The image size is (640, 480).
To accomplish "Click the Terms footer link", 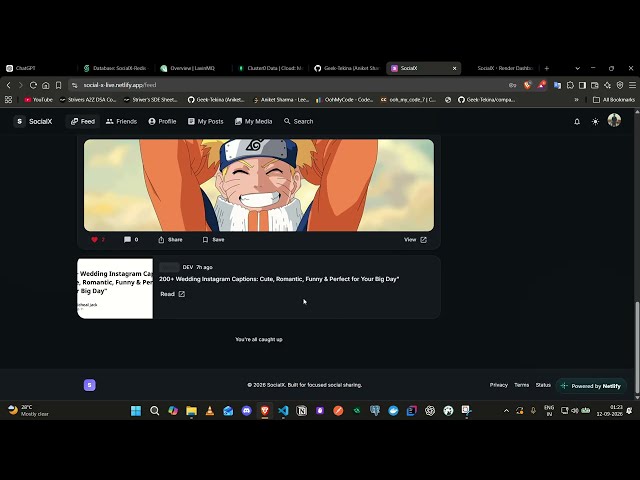I will [522, 385].
